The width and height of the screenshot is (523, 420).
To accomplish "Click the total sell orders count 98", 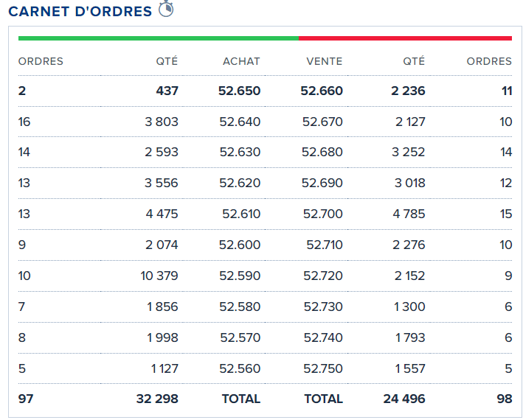I will [x=504, y=399].
